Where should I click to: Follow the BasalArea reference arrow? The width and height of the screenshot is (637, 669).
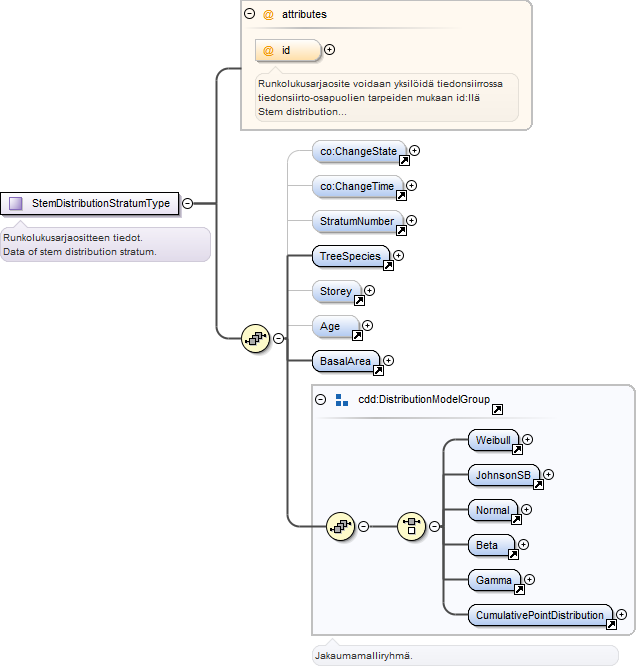[378, 370]
